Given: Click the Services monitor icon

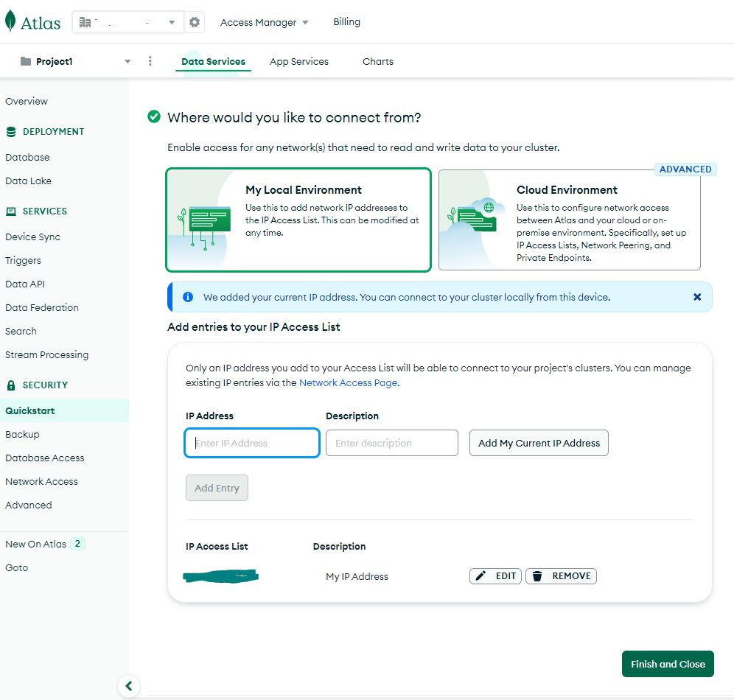Looking at the screenshot, I should (11, 211).
